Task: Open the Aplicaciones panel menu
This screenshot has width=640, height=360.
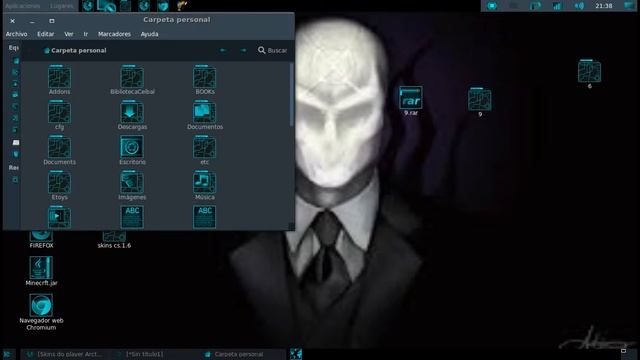Action: point(22,6)
